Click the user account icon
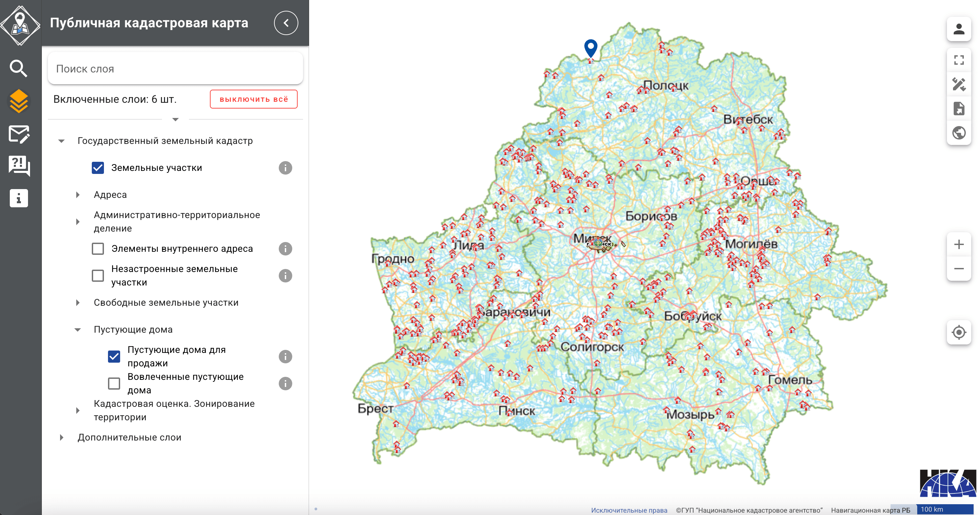The width and height of the screenshot is (980, 515). point(958,29)
